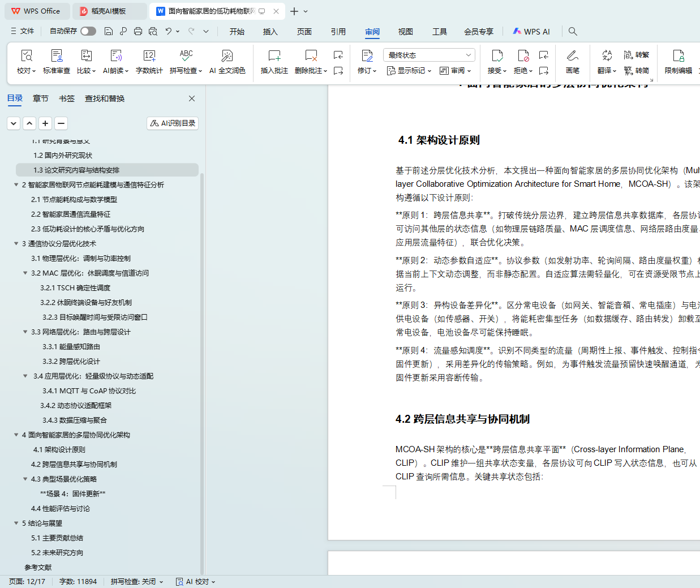Click the 插入批注 insert comment icon
Image resolution: width=700 pixels, height=588 pixels.
274,56
